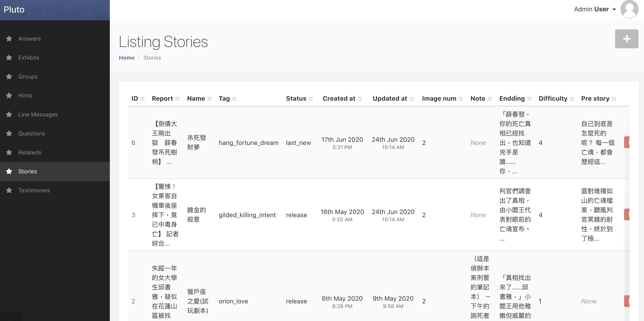644x321 pixels.
Task: Sort by Created at column handle
Action: [360, 99]
